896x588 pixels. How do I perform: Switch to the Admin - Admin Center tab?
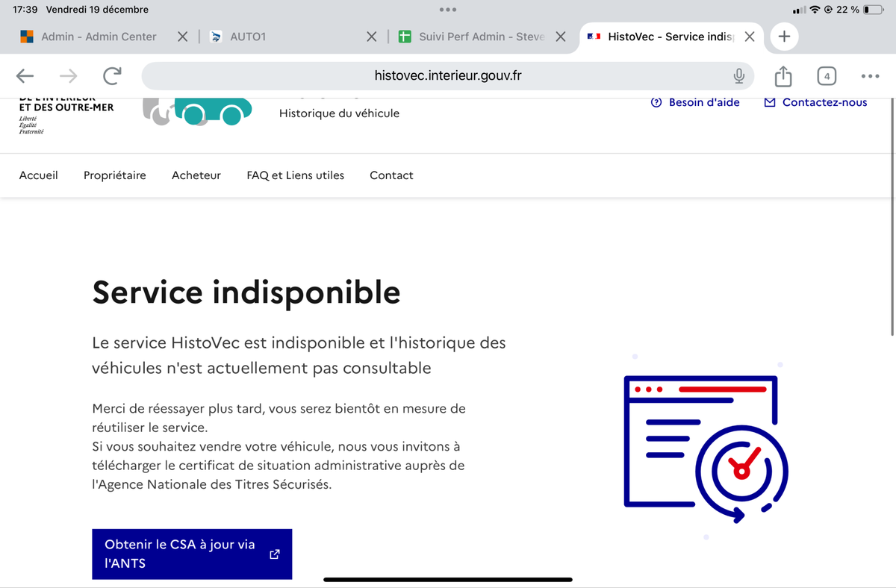pyautogui.click(x=97, y=37)
